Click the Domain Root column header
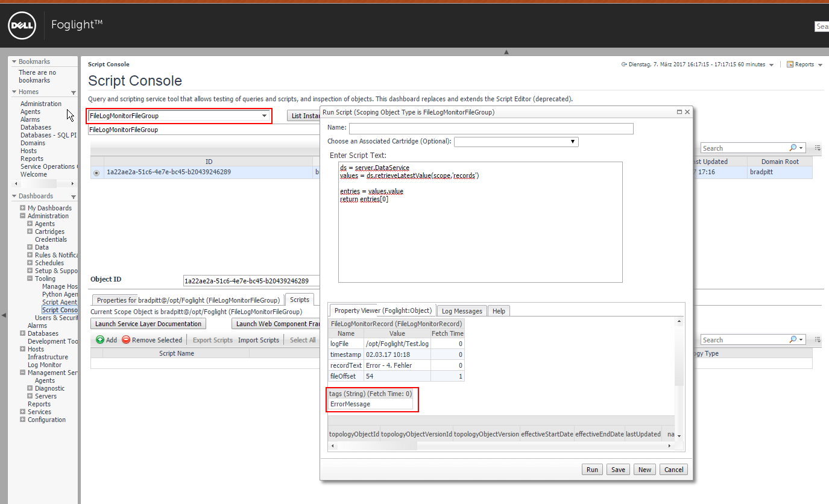Viewport: 829px width, 504px height. point(780,162)
